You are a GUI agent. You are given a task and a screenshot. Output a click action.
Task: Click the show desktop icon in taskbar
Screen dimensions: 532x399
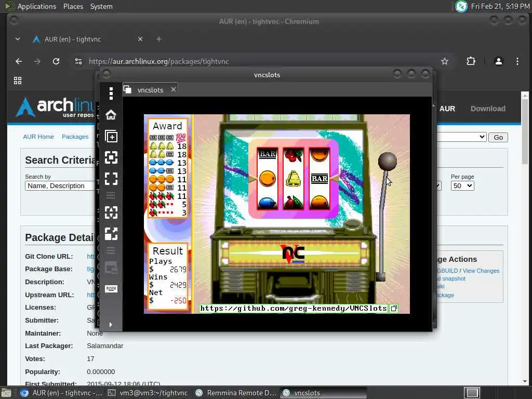click(6, 393)
